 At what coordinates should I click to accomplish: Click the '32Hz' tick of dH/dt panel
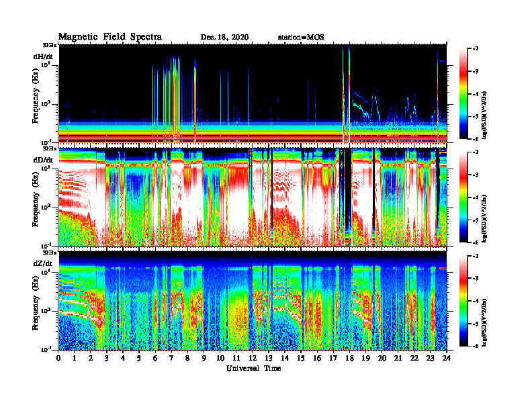[x=50, y=45]
